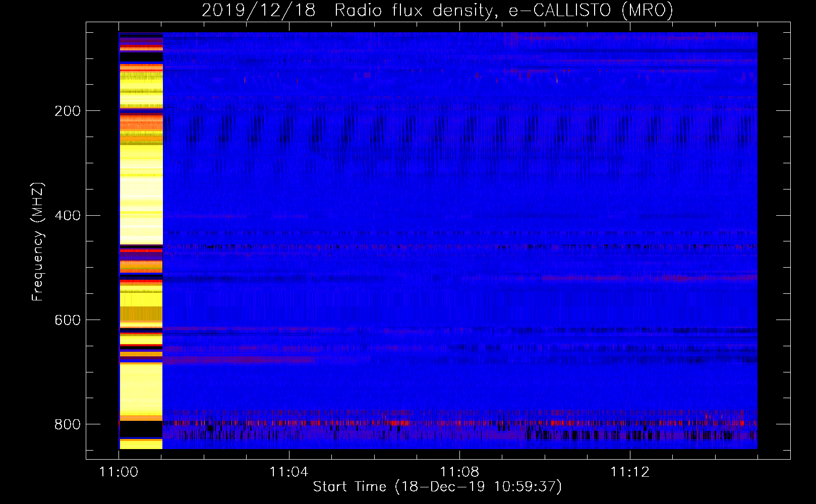Screen dimensions: 816x504
Task: Click the date '2019/12/18' in the title
Action: coord(259,10)
